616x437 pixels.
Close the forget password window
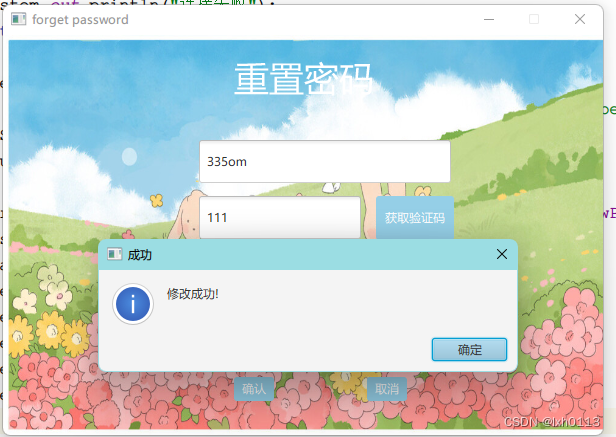[580, 19]
